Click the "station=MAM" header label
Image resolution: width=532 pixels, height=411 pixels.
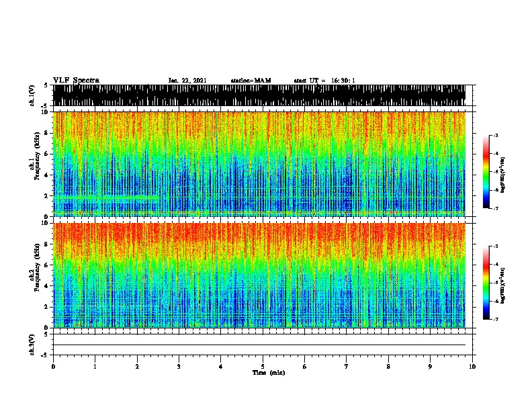(x=251, y=81)
